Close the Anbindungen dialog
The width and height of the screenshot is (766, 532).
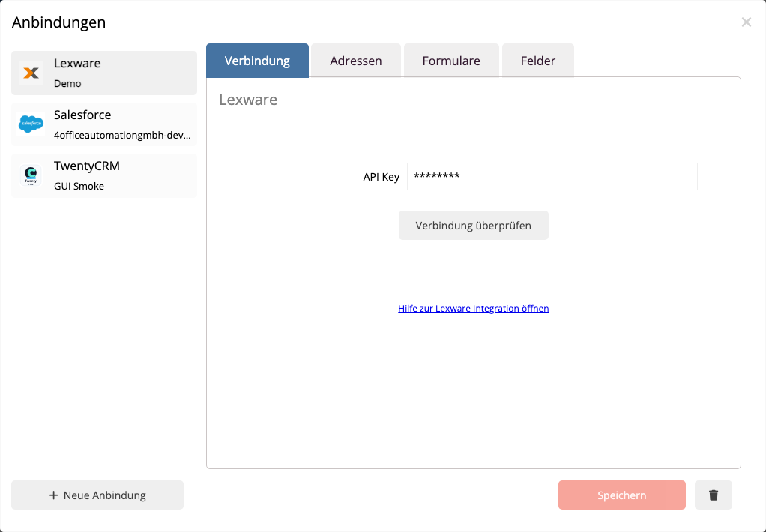(x=746, y=22)
